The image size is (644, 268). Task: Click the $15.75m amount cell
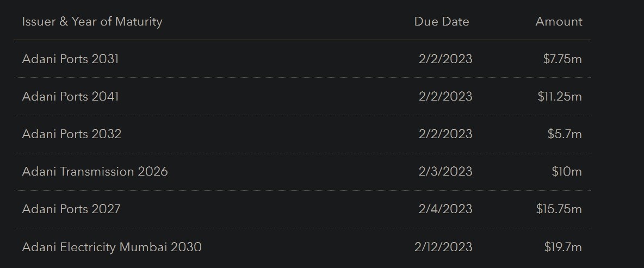[x=559, y=209]
